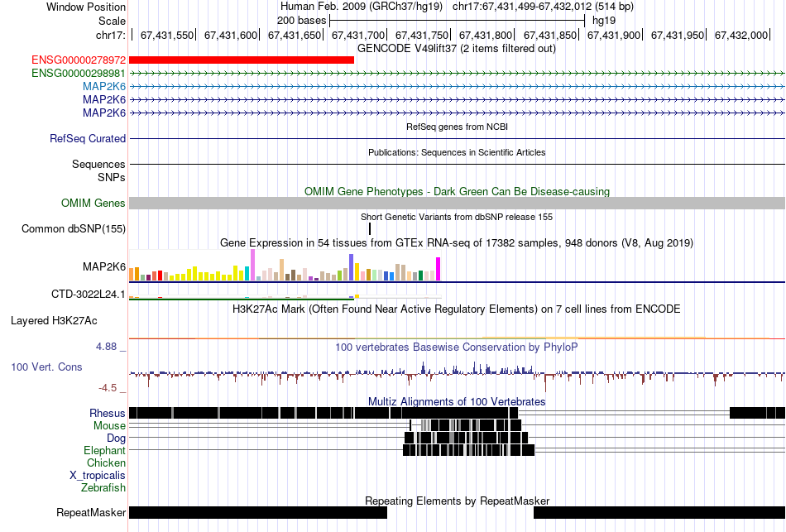This screenshot has height=532, width=786.
Task: Click the SNPs track label
Action: pos(112,178)
